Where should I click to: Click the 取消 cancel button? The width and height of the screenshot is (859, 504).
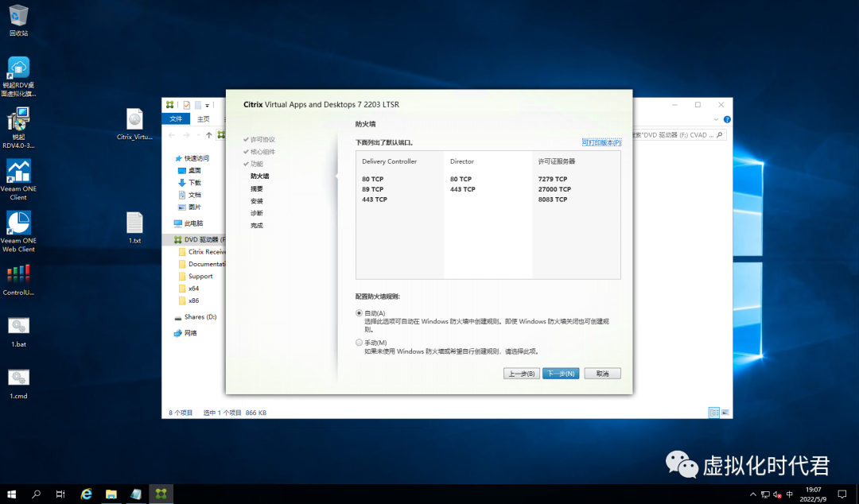(603, 374)
